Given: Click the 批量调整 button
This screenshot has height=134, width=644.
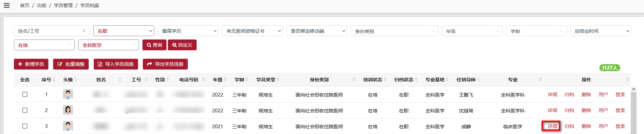Looking at the screenshot, I should click(x=71, y=64).
